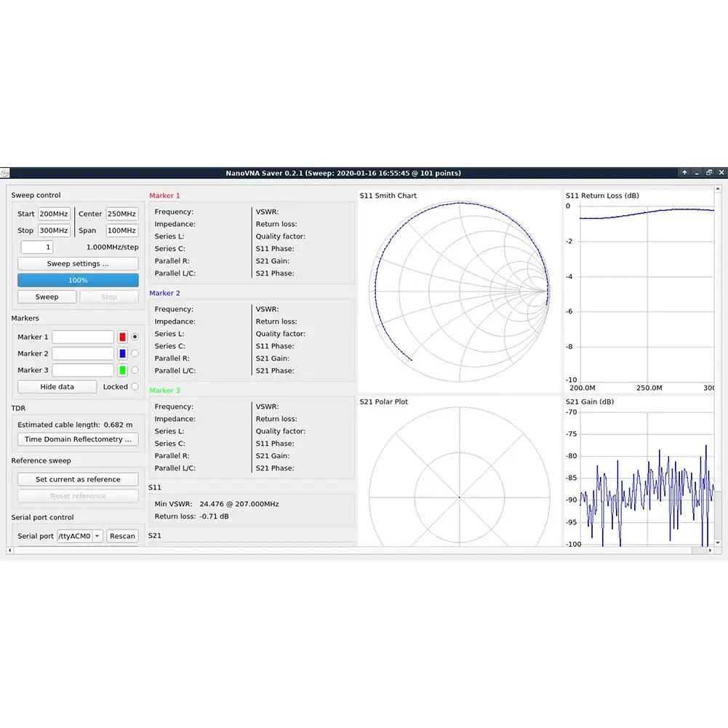The width and height of the screenshot is (728, 728).
Task: Rescan the serial ports
Action: [123, 536]
